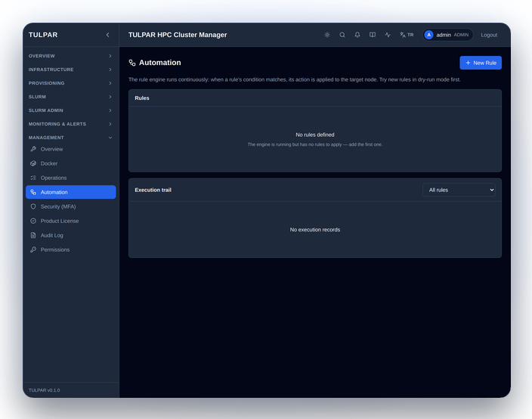Open documentation book icon
532x419 pixels.
coord(373,35)
